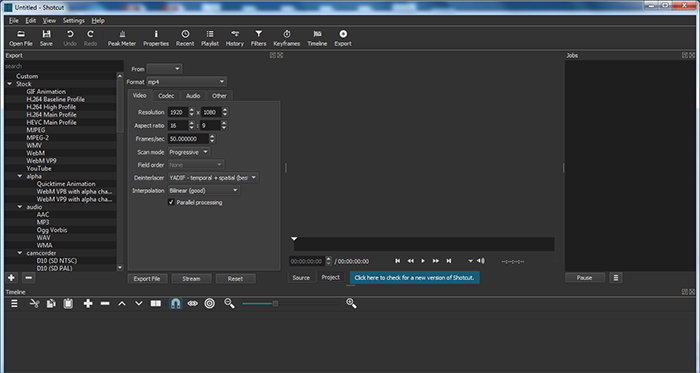Open the timeline hamburger menu
Screen dimensions: 700x373
[14, 303]
